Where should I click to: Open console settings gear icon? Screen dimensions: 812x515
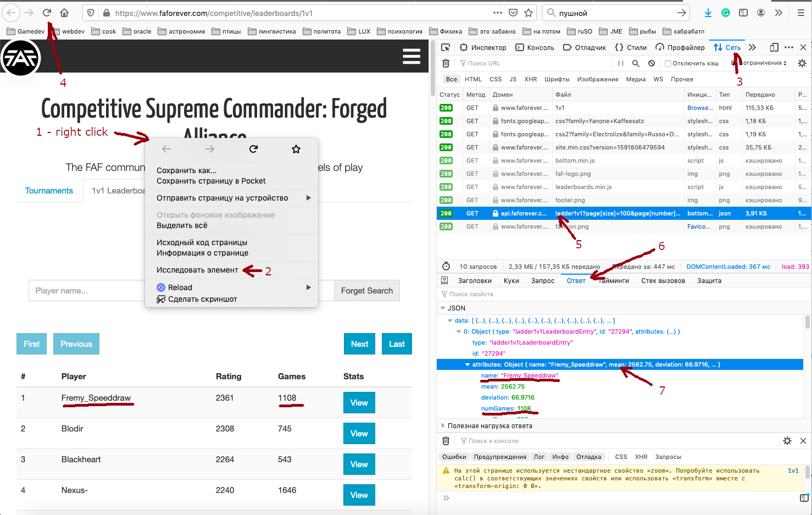[787, 441]
